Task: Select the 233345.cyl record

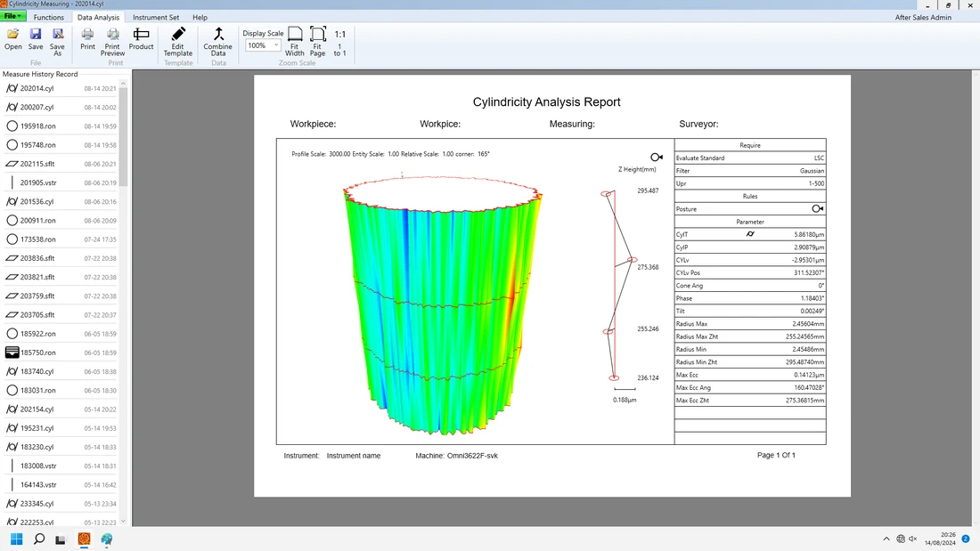Action: [61, 504]
